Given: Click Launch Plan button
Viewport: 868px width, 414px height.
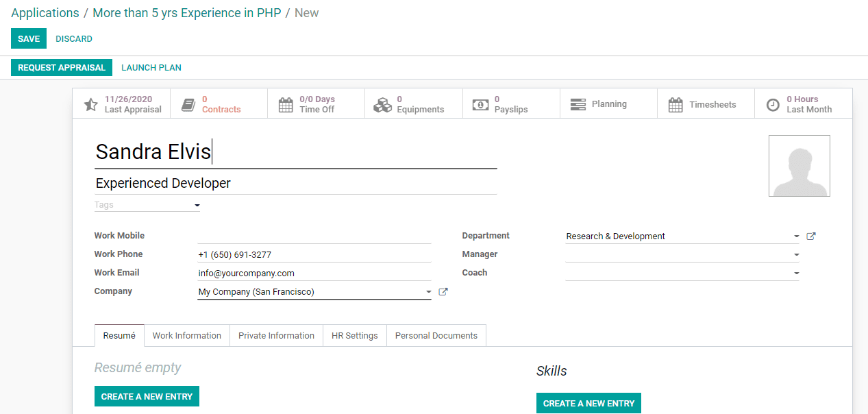Looking at the screenshot, I should (x=151, y=68).
